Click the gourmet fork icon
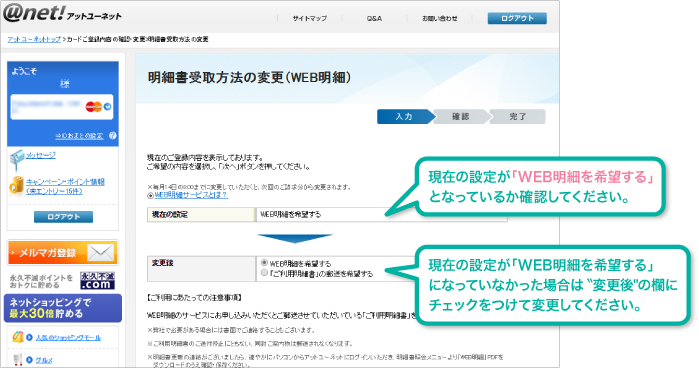 (17, 360)
